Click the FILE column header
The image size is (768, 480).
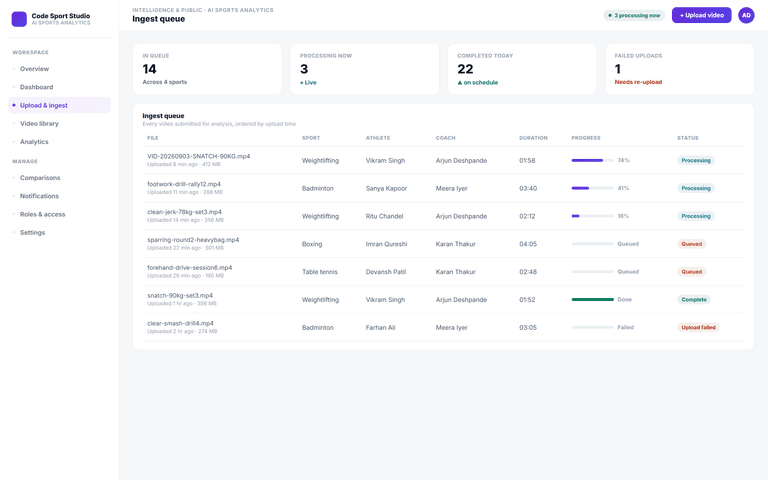pyautogui.click(x=152, y=138)
